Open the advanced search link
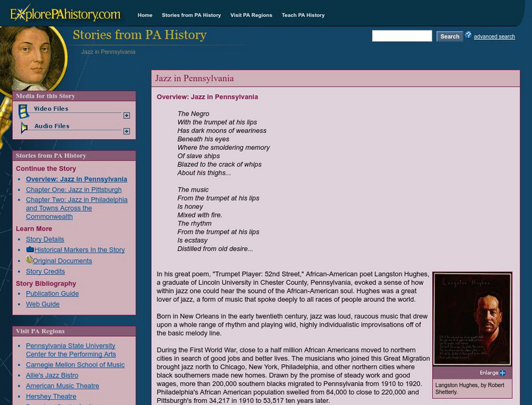This screenshot has width=532, height=405. pos(494,36)
